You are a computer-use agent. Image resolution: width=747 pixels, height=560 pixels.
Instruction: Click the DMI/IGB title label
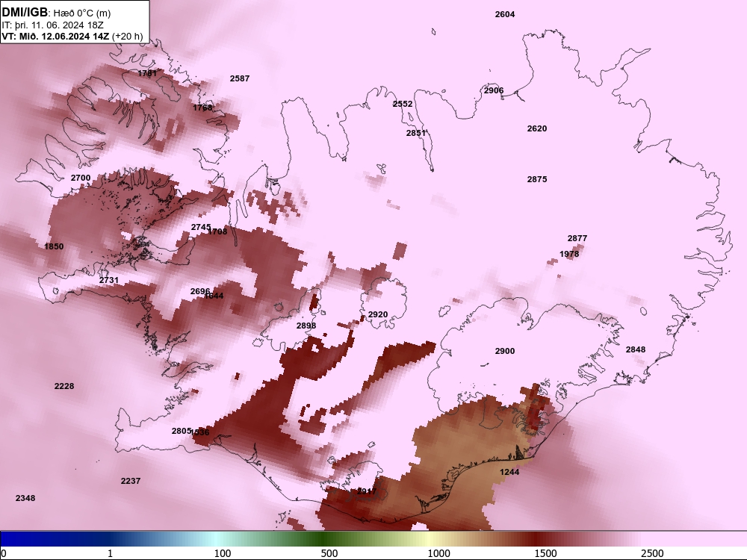(25, 13)
